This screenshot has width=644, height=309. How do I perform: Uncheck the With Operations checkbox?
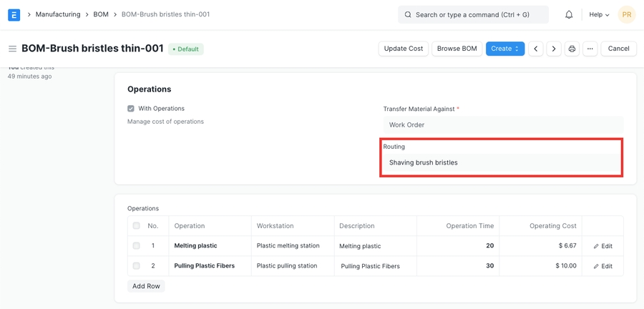tap(131, 109)
